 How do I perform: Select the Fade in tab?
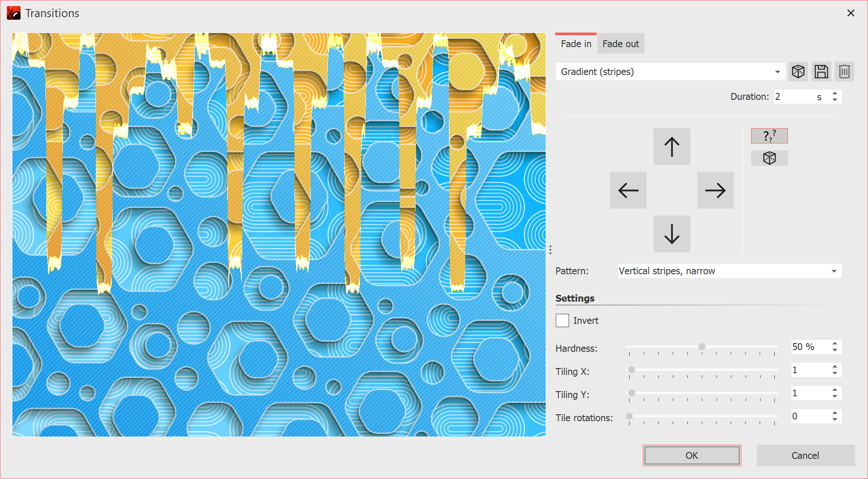coord(575,43)
